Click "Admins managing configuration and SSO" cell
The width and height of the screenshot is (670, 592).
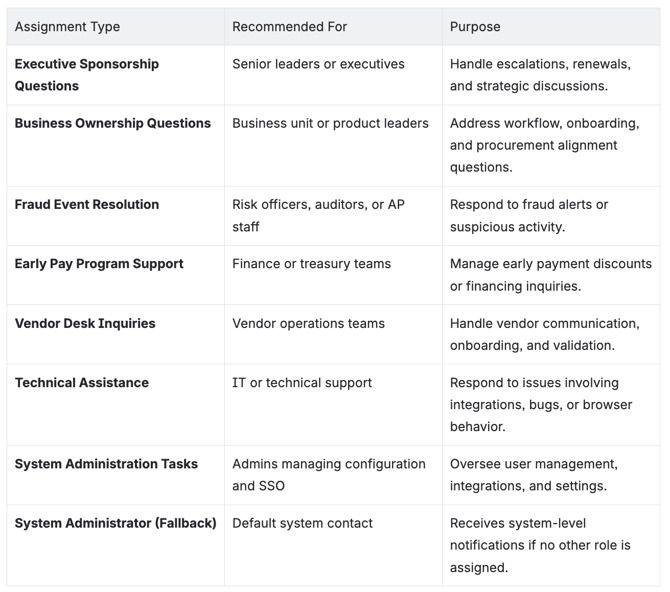(328, 474)
